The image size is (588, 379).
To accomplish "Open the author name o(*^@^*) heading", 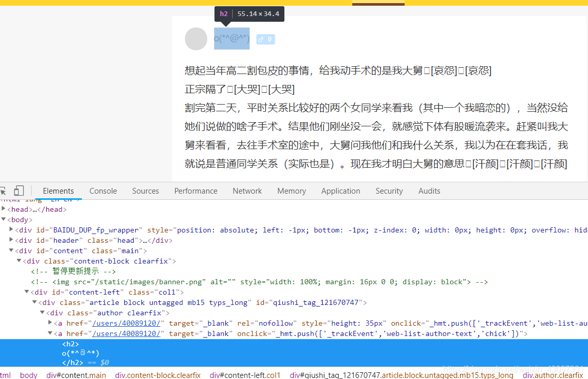I will [232, 39].
